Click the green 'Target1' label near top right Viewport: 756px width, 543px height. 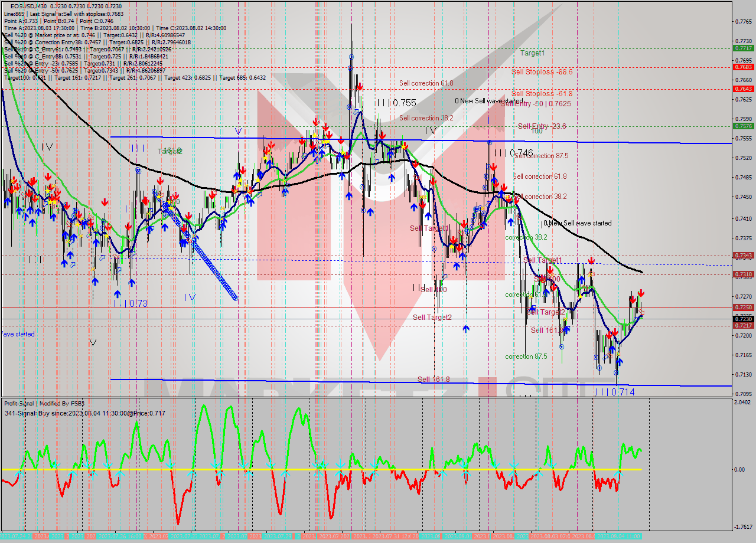[x=532, y=53]
